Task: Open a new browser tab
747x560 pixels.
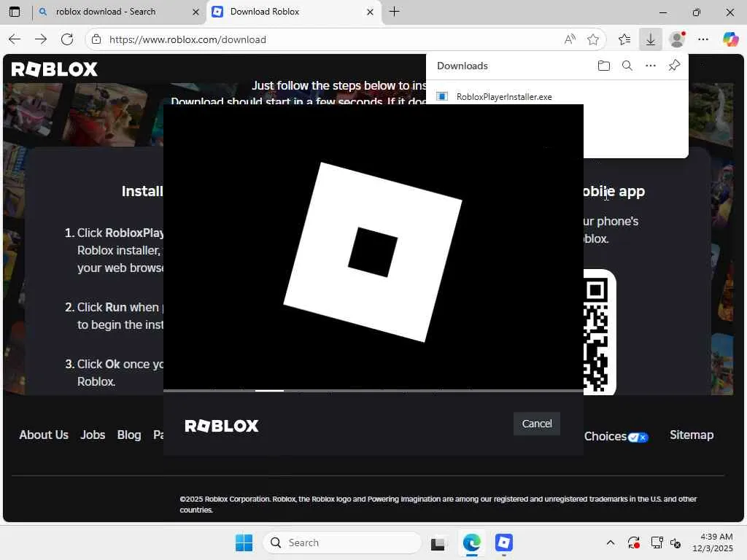Action: click(x=395, y=12)
